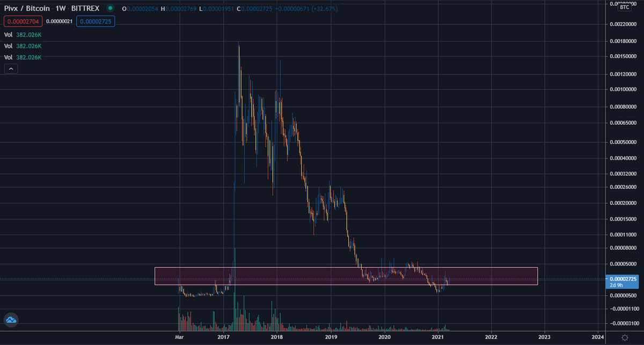
Task: Click the blue-outlined buy price button
Action: 95,21
